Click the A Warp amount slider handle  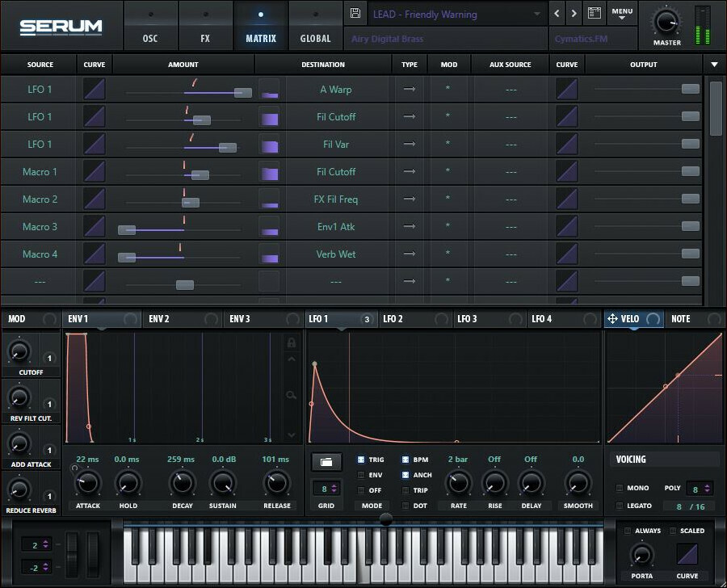pyautogui.click(x=243, y=93)
